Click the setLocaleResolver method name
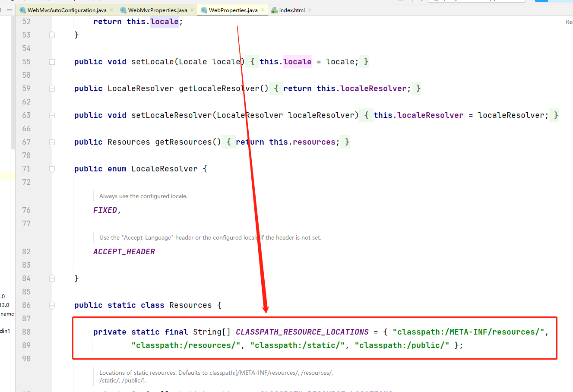 [171, 115]
